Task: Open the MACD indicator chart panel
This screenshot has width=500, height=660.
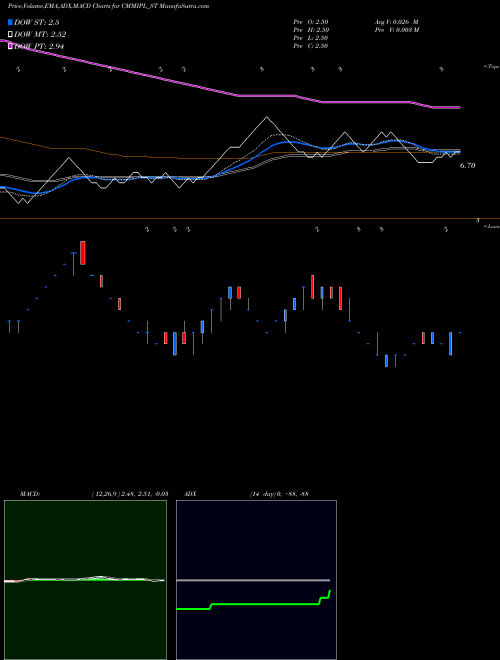Action: (85, 580)
